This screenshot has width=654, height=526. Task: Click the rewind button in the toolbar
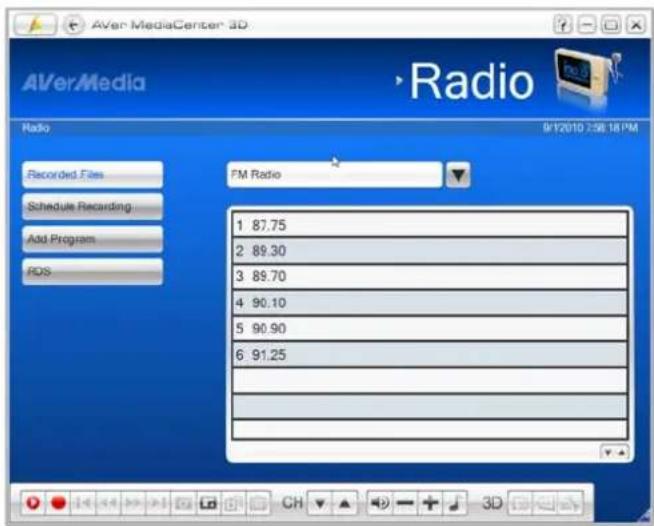click(108, 503)
